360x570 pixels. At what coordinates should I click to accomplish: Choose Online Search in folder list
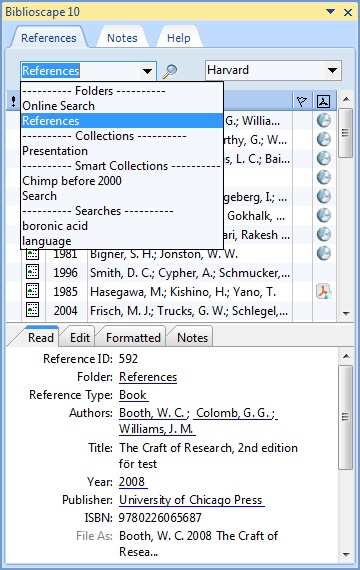tap(122, 106)
